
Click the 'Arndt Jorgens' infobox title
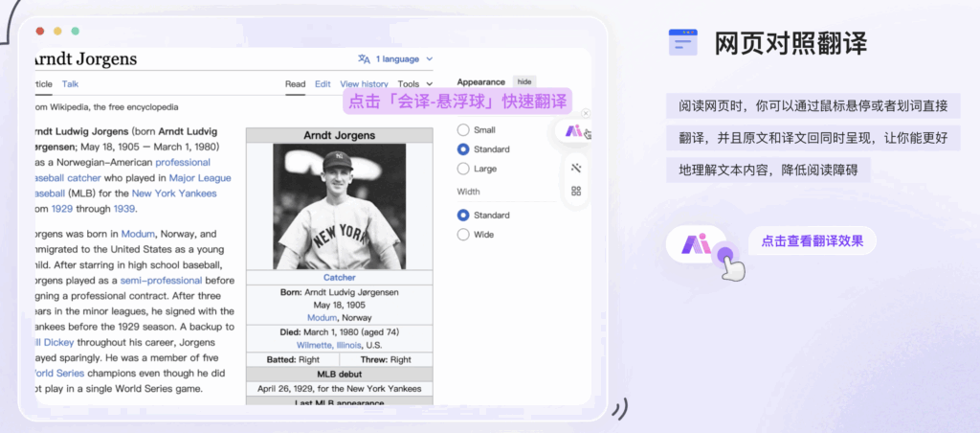[340, 135]
